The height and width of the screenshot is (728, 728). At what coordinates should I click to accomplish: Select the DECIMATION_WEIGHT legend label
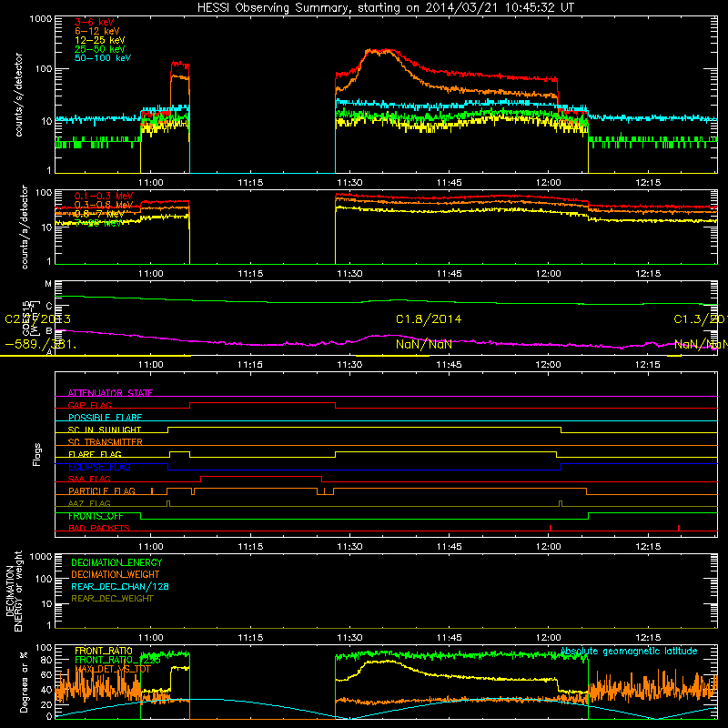coord(116,574)
